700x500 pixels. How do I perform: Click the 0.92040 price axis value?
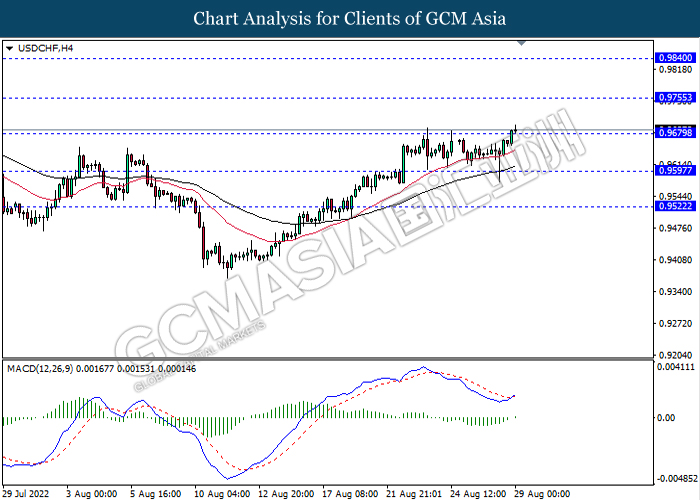675,355
